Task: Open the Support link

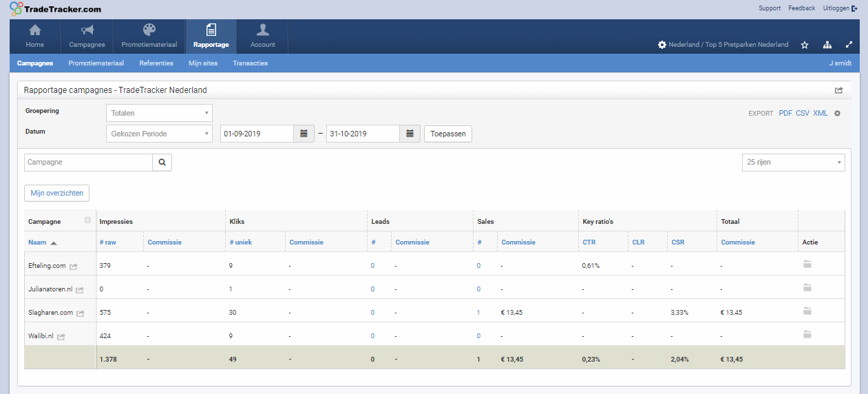Action: [x=770, y=8]
